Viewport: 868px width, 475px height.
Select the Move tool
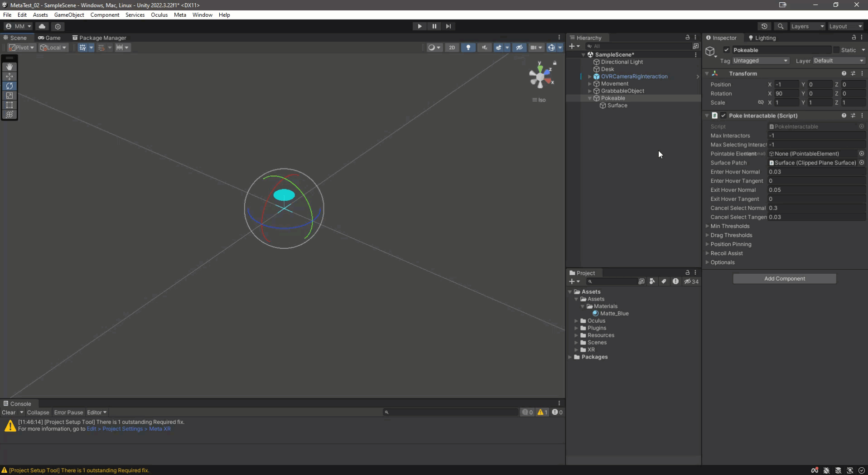(x=10, y=76)
